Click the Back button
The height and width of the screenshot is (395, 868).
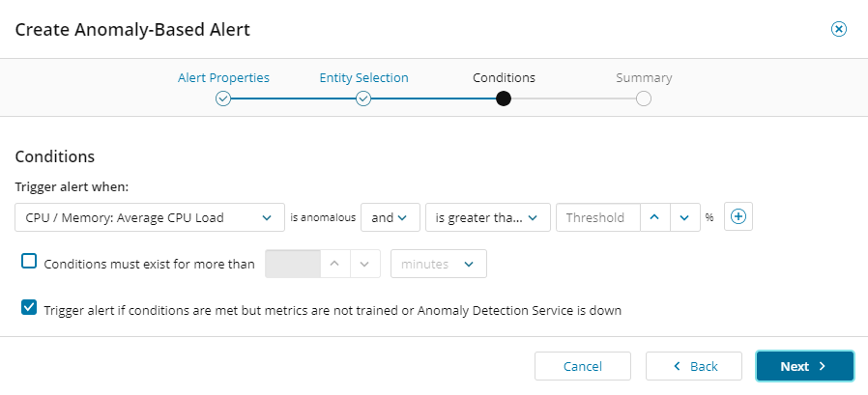[694, 366]
